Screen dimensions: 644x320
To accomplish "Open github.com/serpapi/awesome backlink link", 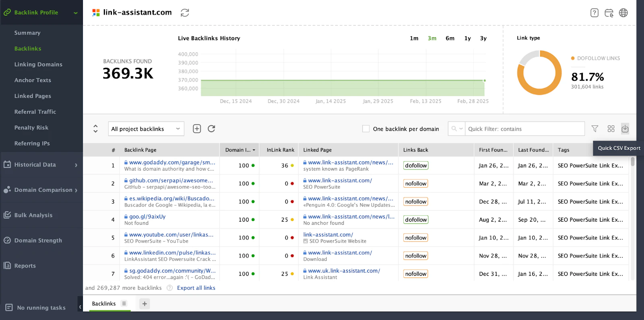I will [x=171, y=181].
